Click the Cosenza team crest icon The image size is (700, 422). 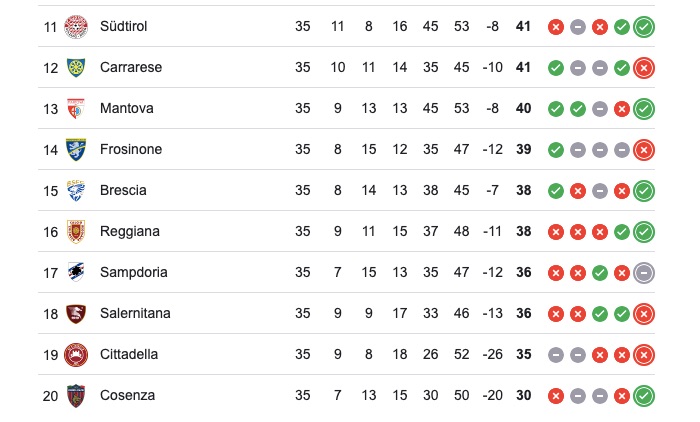pos(75,395)
